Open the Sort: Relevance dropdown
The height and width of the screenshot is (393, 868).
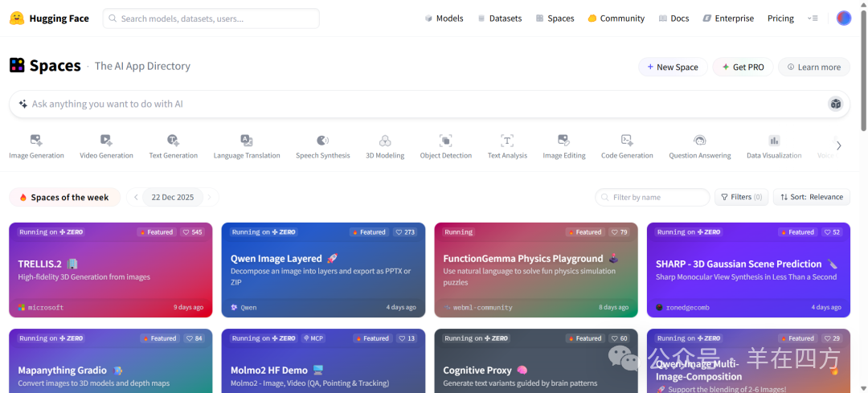[x=812, y=197]
